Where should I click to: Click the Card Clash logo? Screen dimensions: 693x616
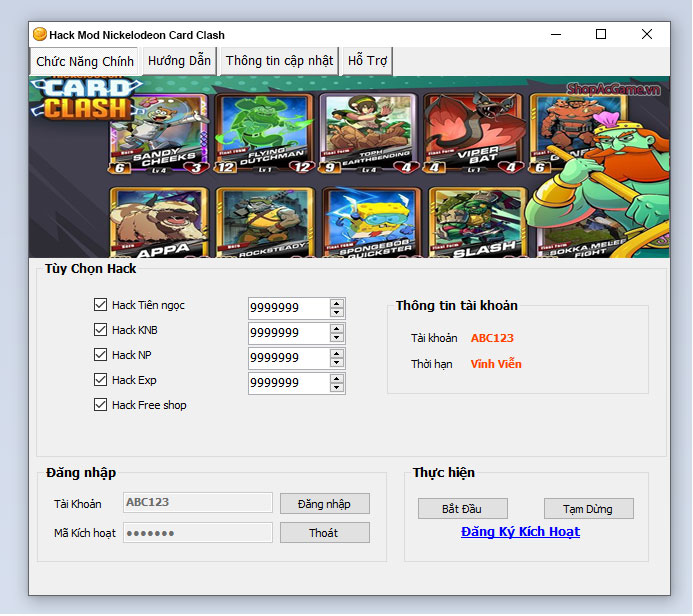click(x=85, y=98)
